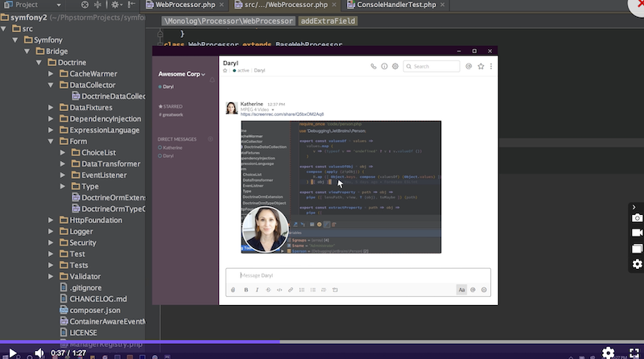Screen dimensions: 644x359
Task: Click the addExtraField breadcrumb
Action: pyautogui.click(x=328, y=21)
